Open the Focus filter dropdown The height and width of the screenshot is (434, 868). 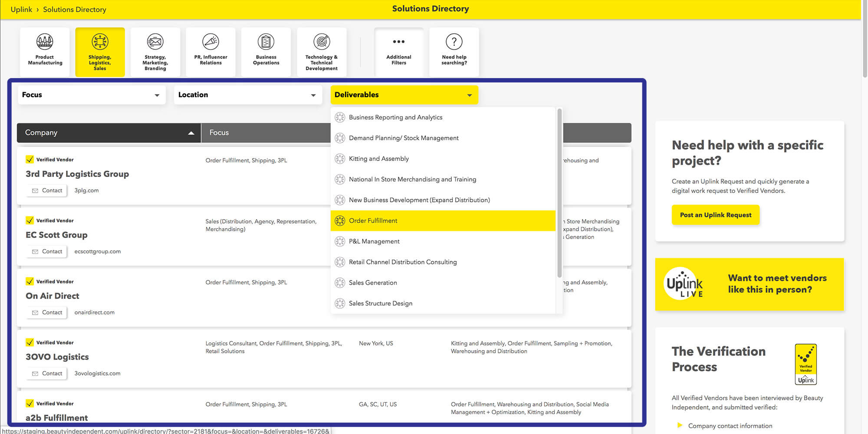pos(92,95)
